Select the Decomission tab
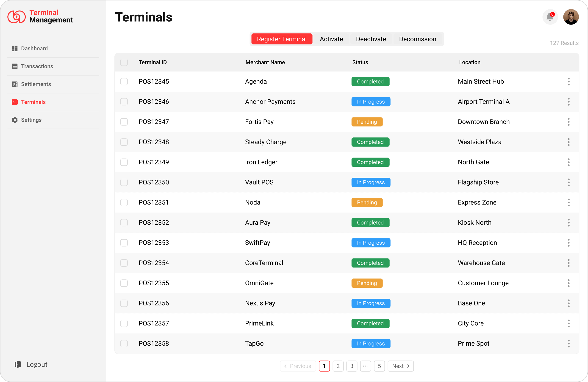 pos(418,39)
